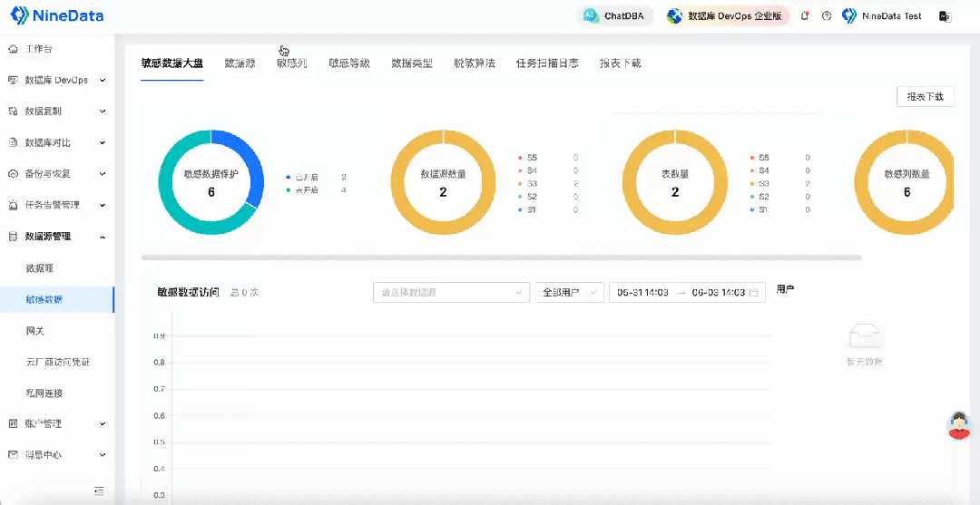
Task: Collapse sidebar with the menu fold icon
Action: click(99, 490)
